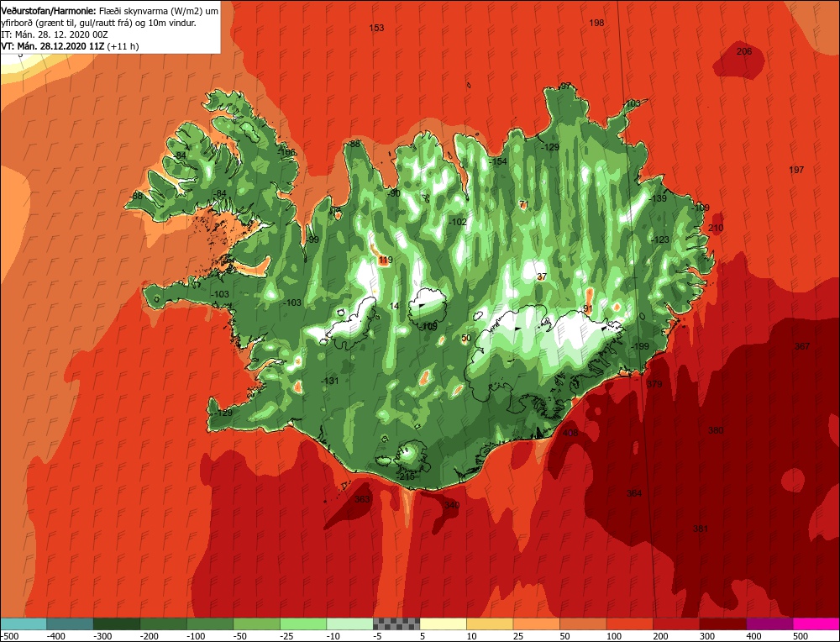Click the magenta legend swatch between 400 and 500
This screenshot has width=840, height=642.
[769, 624]
